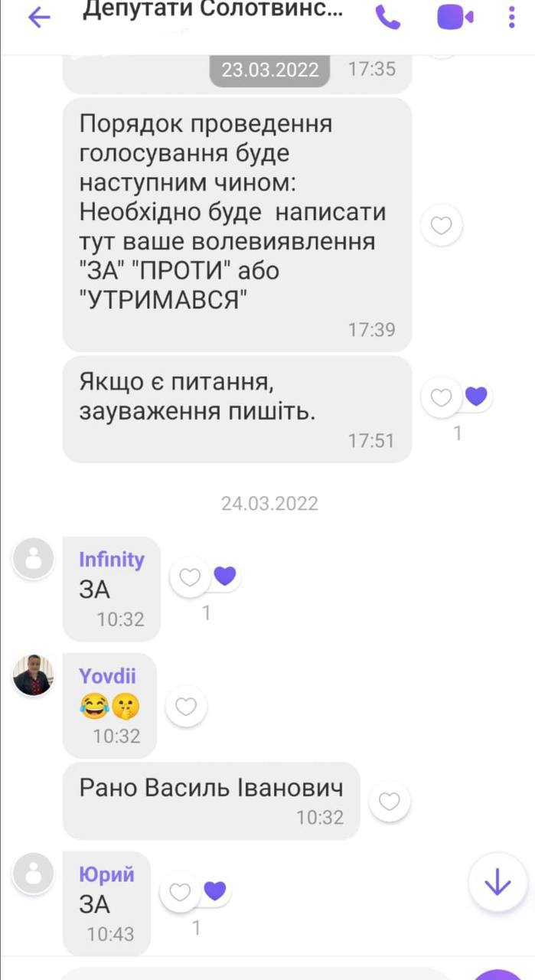535x980 pixels.
Task: Open Юрий's default avatar profile
Action: [x=34, y=872]
